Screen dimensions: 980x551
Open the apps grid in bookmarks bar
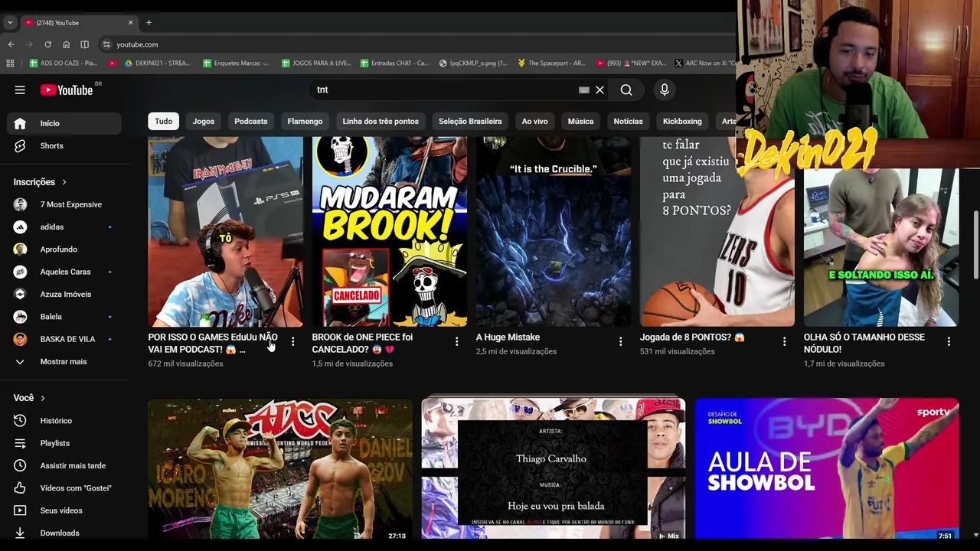click(10, 64)
